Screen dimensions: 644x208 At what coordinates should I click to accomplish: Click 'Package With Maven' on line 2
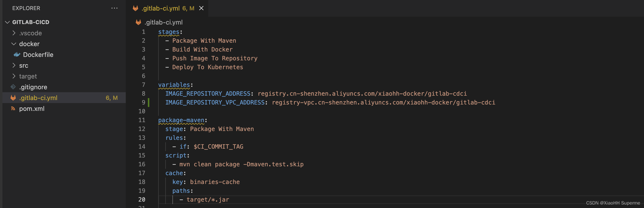[204, 41]
